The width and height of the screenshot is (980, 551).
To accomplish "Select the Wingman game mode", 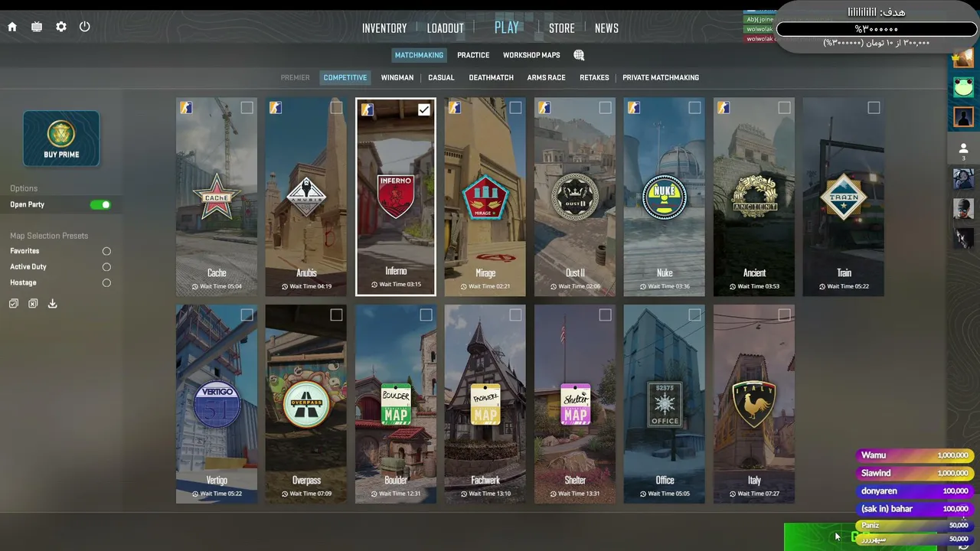I will 397,77.
